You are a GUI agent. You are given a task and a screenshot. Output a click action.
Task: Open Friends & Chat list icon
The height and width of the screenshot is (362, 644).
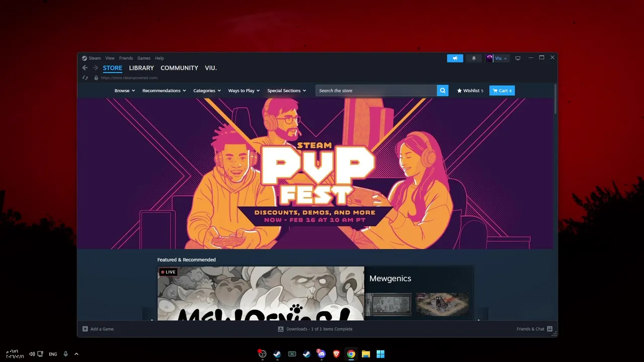(549, 329)
